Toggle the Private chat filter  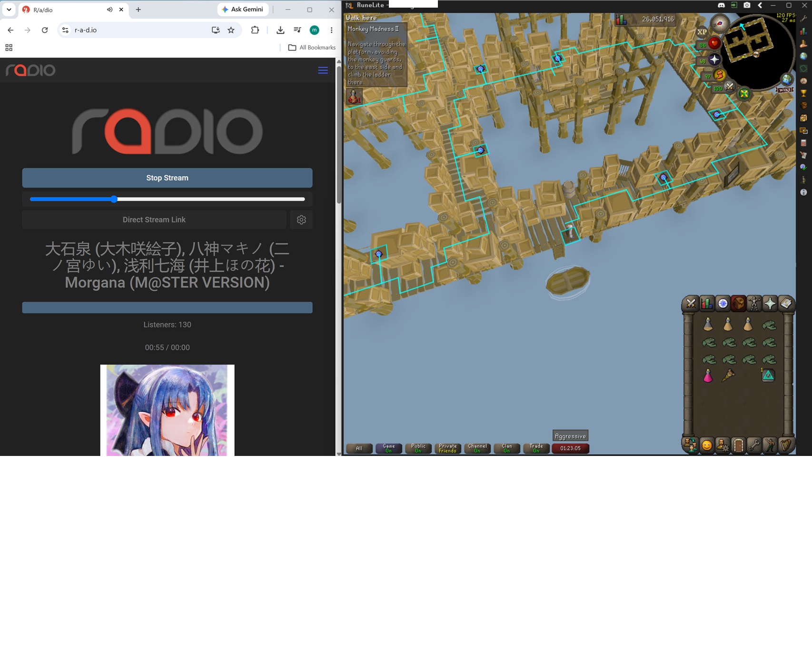448,448
